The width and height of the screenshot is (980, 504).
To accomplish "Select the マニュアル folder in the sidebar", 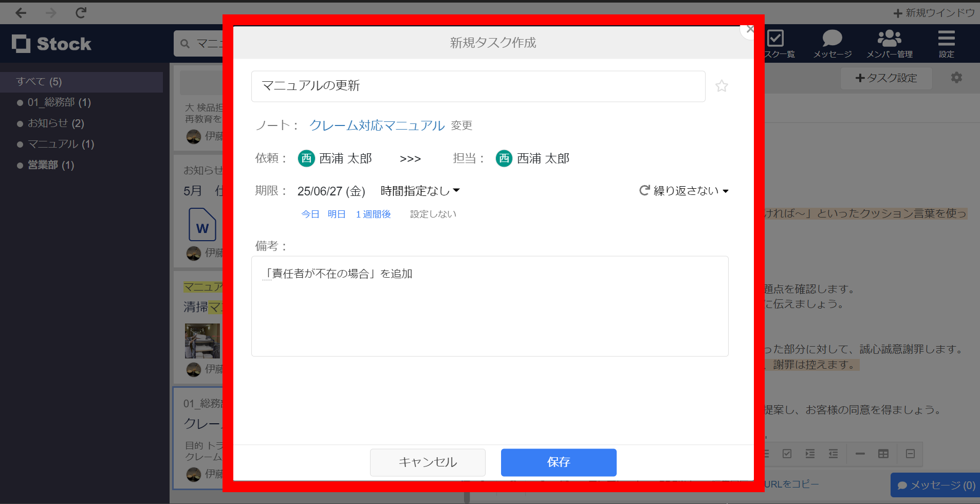I will [x=60, y=144].
